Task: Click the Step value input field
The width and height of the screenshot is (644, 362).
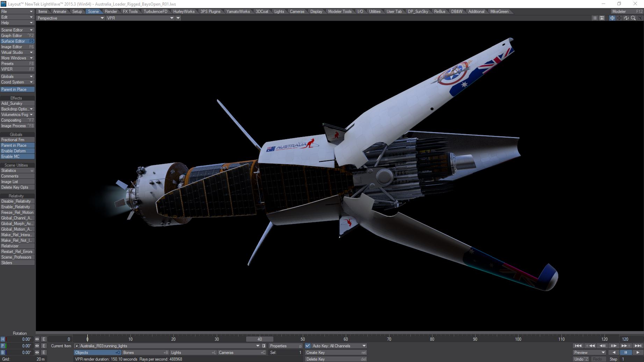Action: point(631,359)
